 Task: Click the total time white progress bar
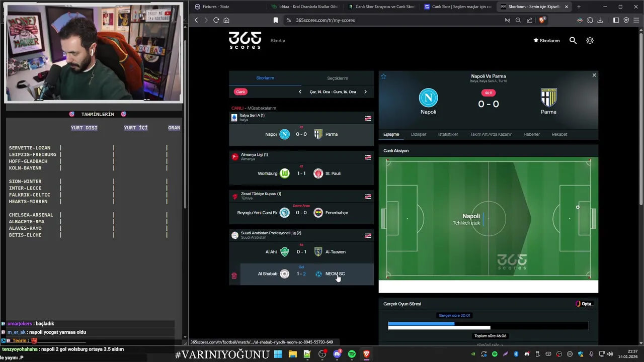pyautogui.click(x=439, y=328)
